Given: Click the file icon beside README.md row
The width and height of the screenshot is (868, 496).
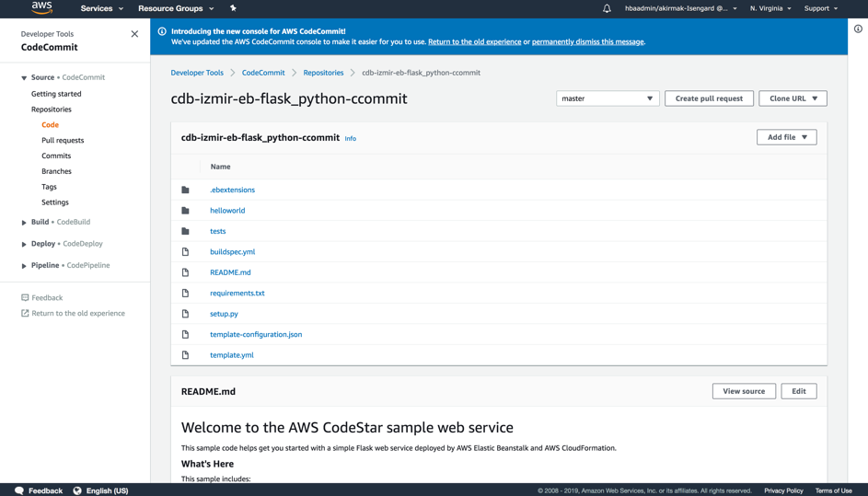Looking at the screenshot, I should (185, 272).
